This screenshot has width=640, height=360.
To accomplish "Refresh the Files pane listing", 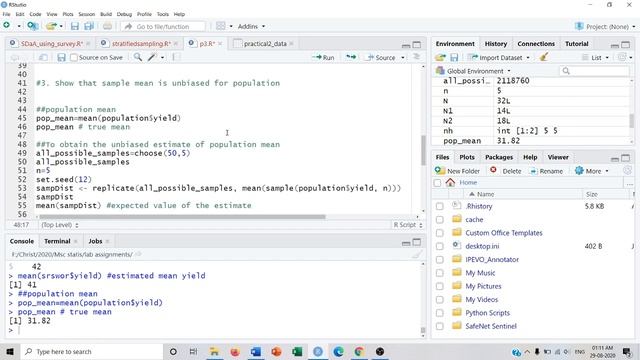I will (x=627, y=171).
